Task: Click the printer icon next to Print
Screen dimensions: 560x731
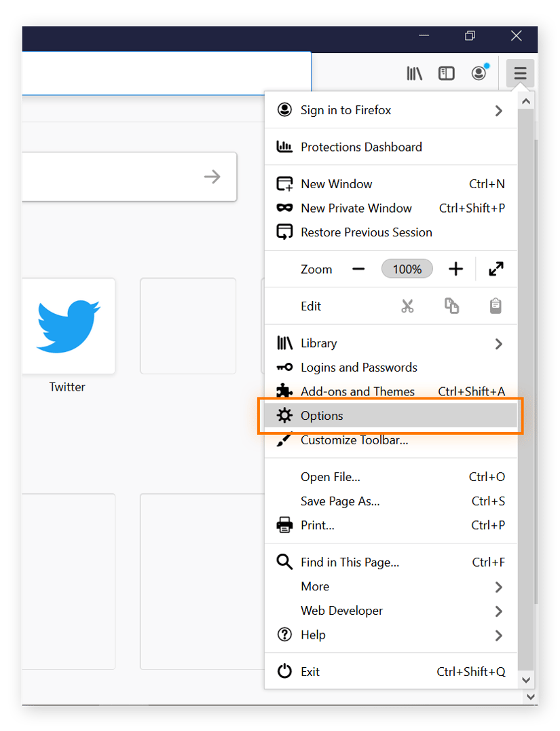Action: (284, 524)
